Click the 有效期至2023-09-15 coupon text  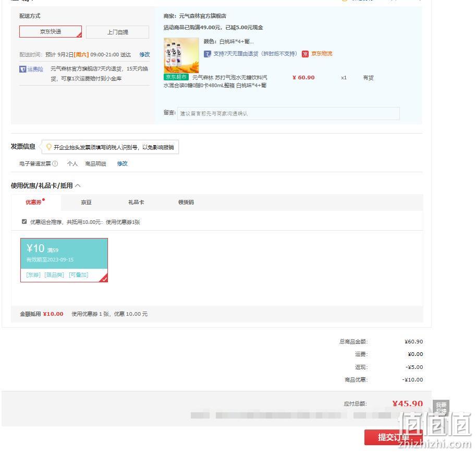[50, 260]
